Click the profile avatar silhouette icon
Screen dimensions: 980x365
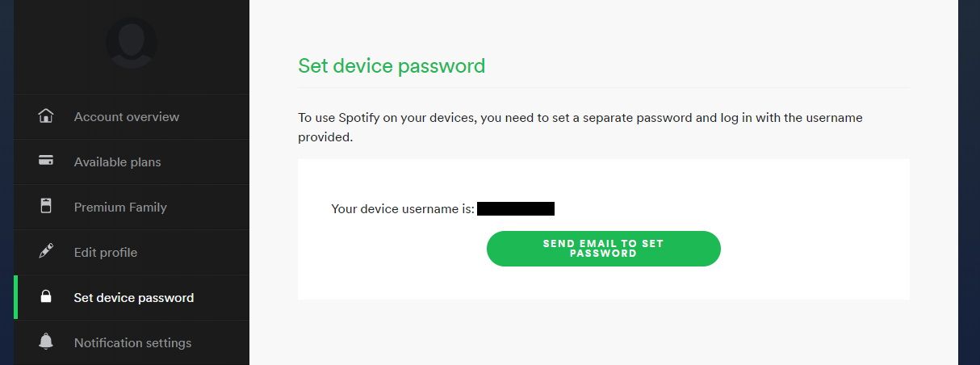132,43
